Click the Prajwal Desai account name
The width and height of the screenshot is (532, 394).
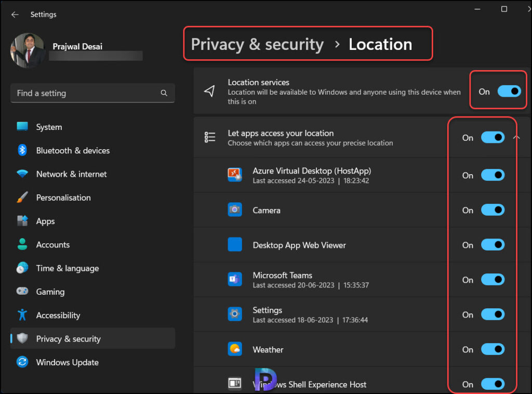(x=77, y=46)
